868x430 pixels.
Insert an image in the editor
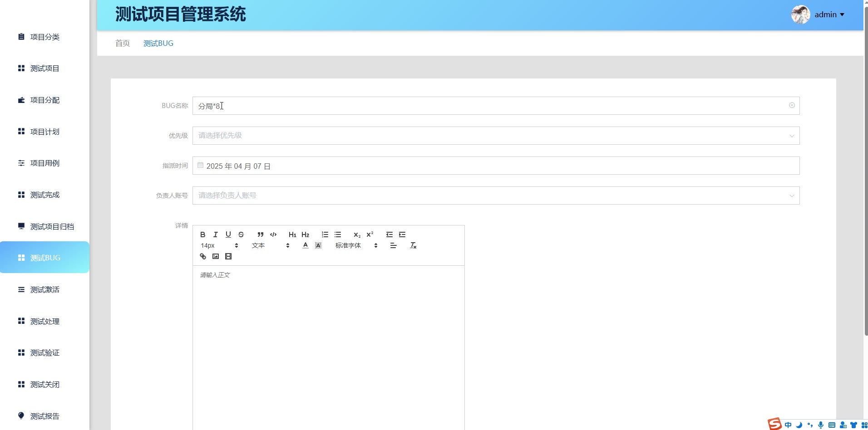click(216, 256)
